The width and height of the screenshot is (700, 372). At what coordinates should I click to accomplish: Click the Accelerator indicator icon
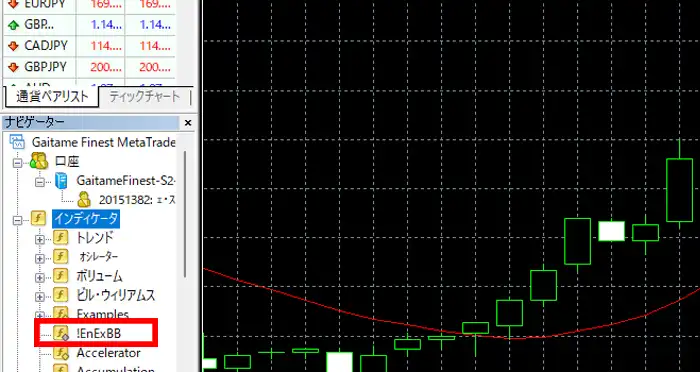(x=61, y=353)
